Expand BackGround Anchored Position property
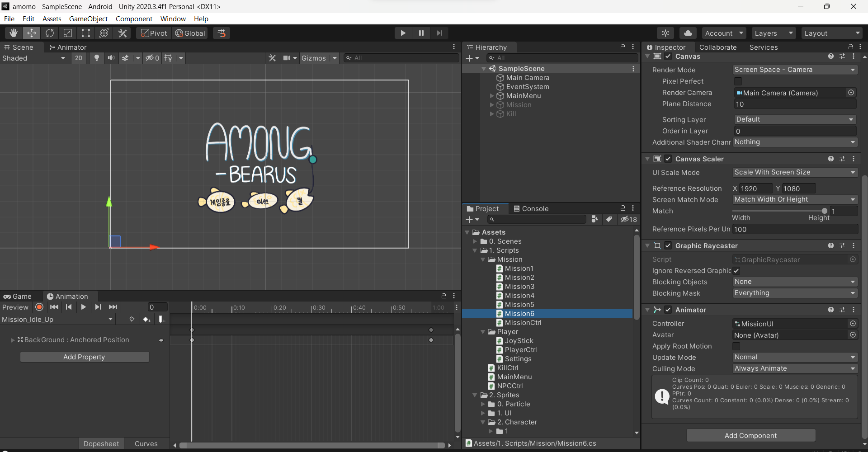 (13, 340)
